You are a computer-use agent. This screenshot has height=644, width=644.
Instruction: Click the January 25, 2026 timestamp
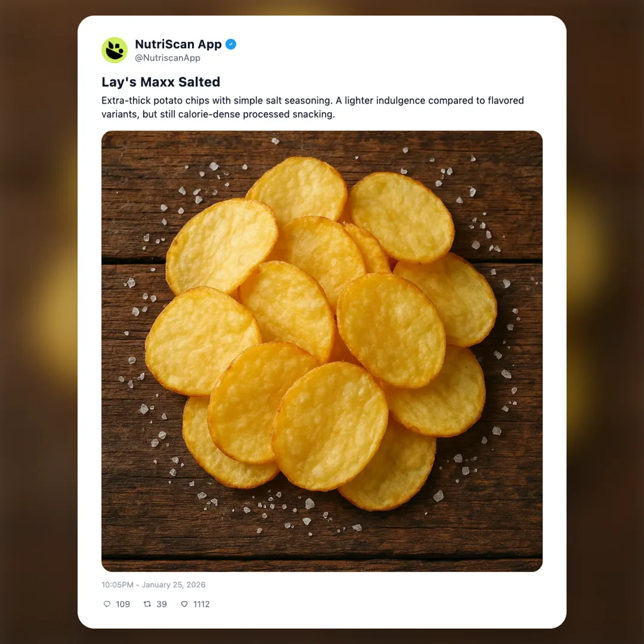click(173, 584)
